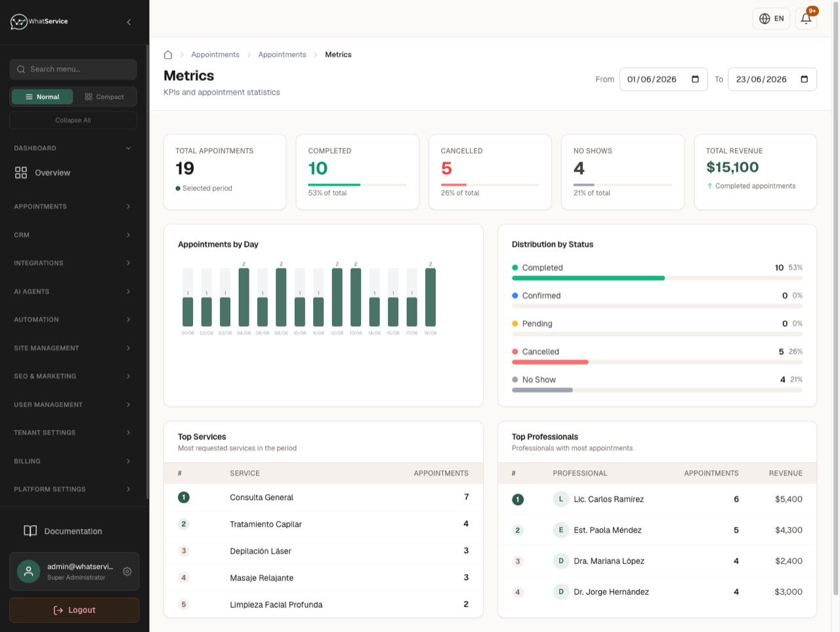Switch menu to Compact view
The image size is (840, 632).
tap(104, 96)
